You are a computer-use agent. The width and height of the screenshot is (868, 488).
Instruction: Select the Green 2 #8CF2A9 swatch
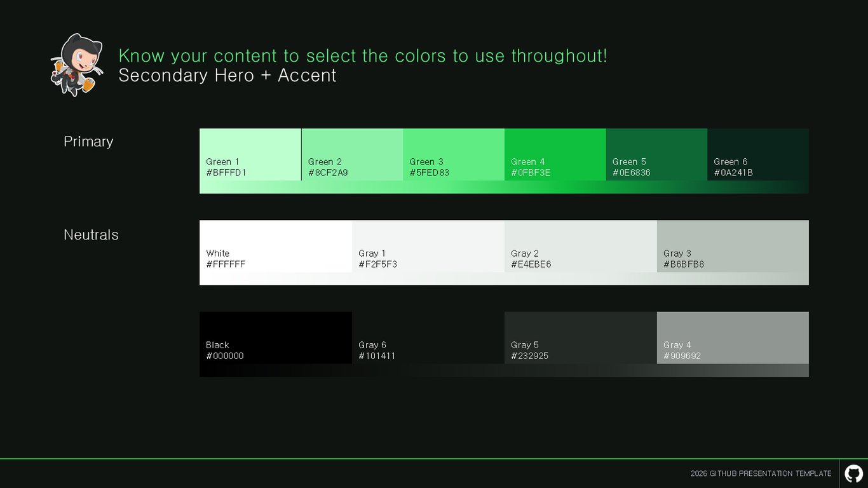[352, 154]
